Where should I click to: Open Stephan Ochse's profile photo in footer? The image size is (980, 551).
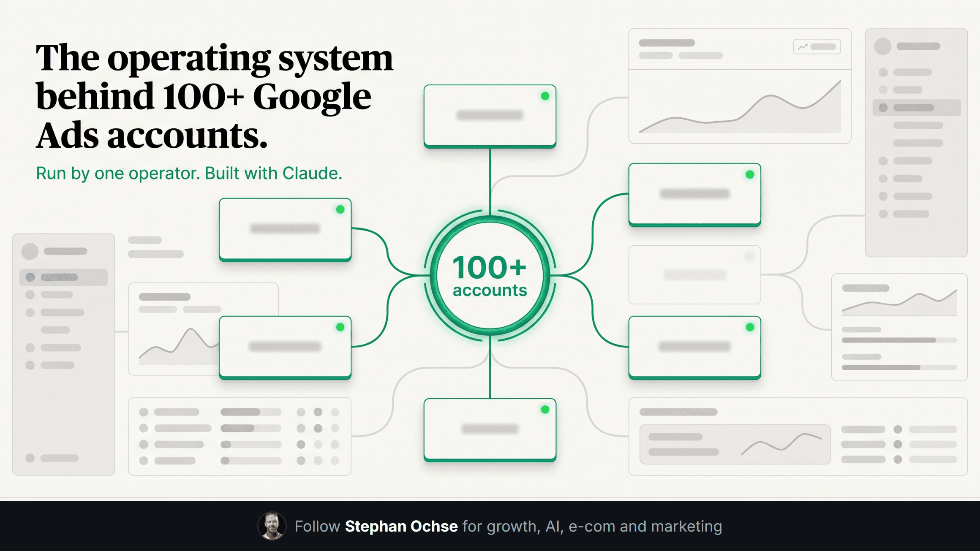[x=272, y=526]
